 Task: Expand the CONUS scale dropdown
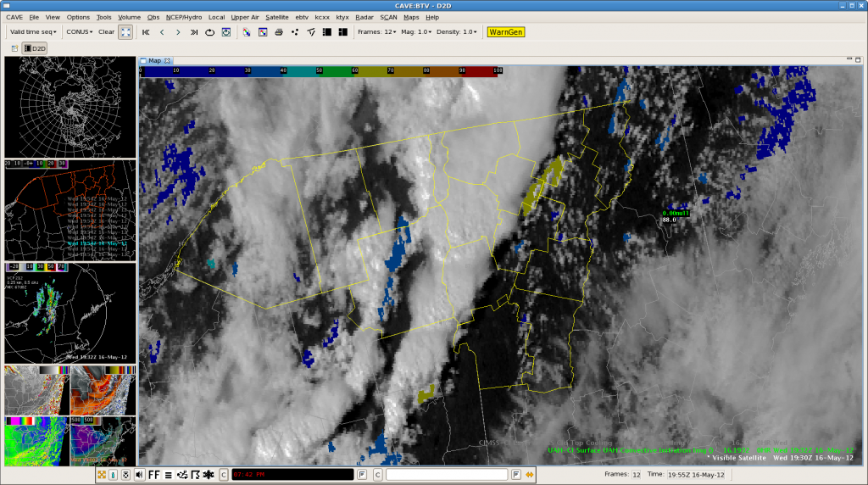[80, 32]
